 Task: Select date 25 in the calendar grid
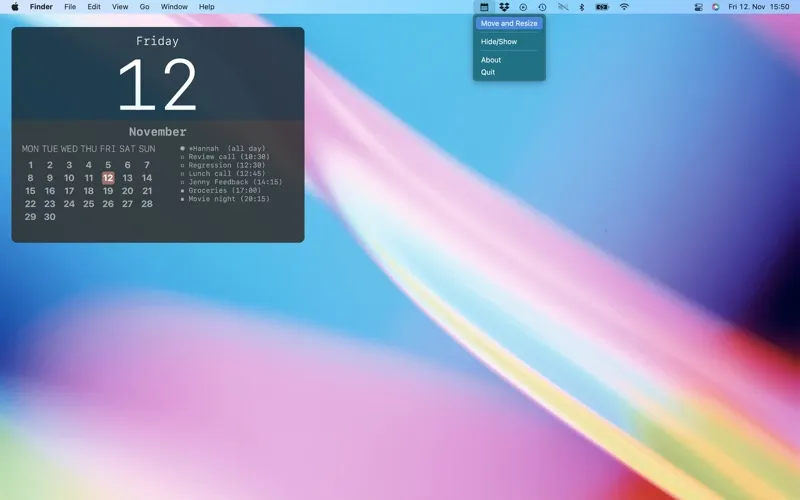pyautogui.click(x=89, y=204)
